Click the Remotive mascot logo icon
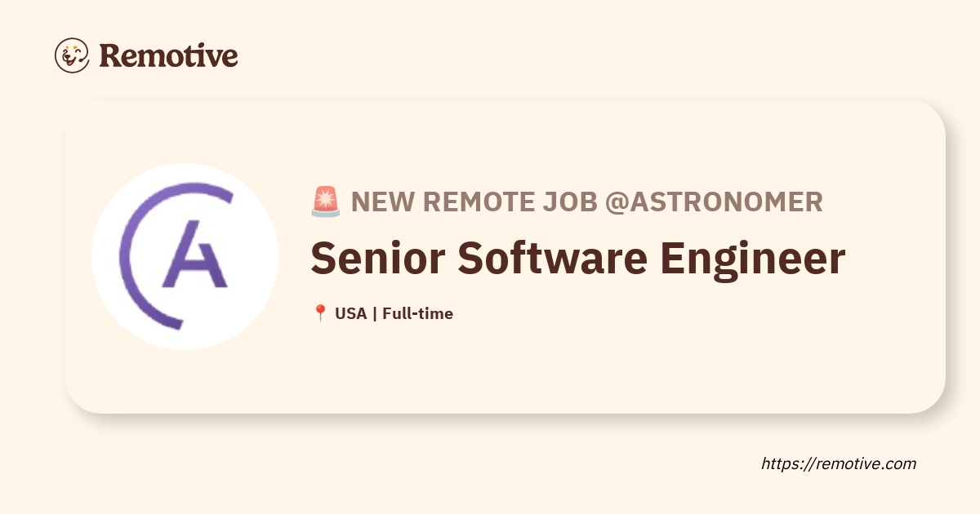980x514 pixels. 72,55
